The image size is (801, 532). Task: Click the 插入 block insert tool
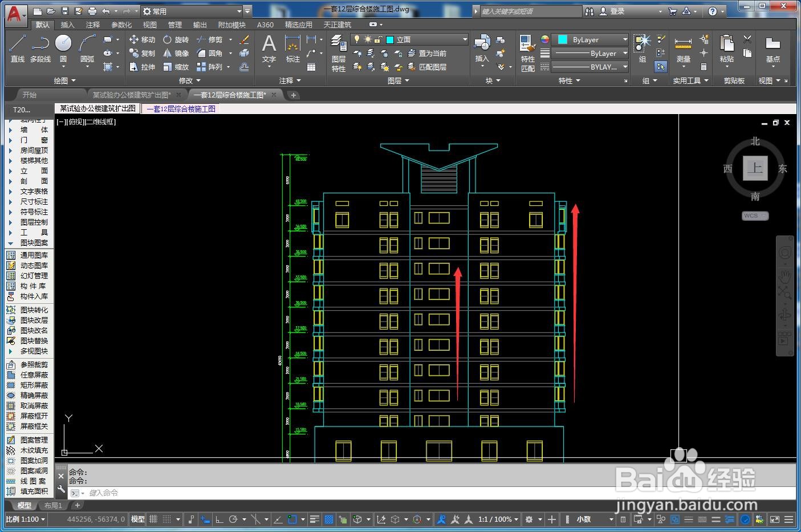click(x=482, y=48)
